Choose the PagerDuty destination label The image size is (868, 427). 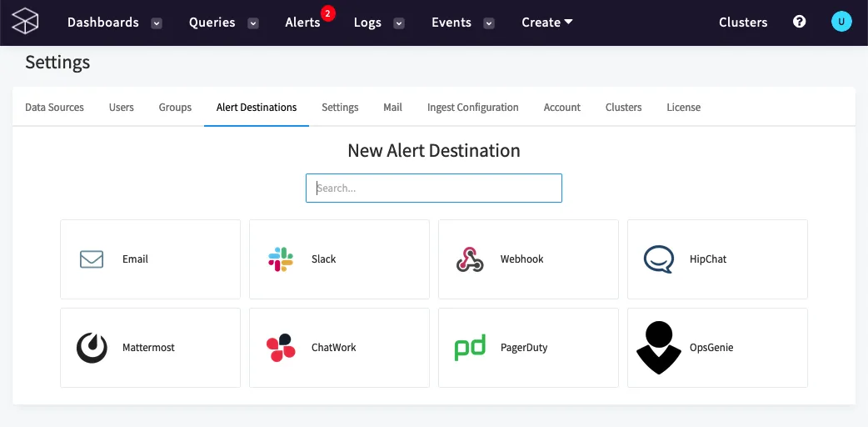pos(524,348)
